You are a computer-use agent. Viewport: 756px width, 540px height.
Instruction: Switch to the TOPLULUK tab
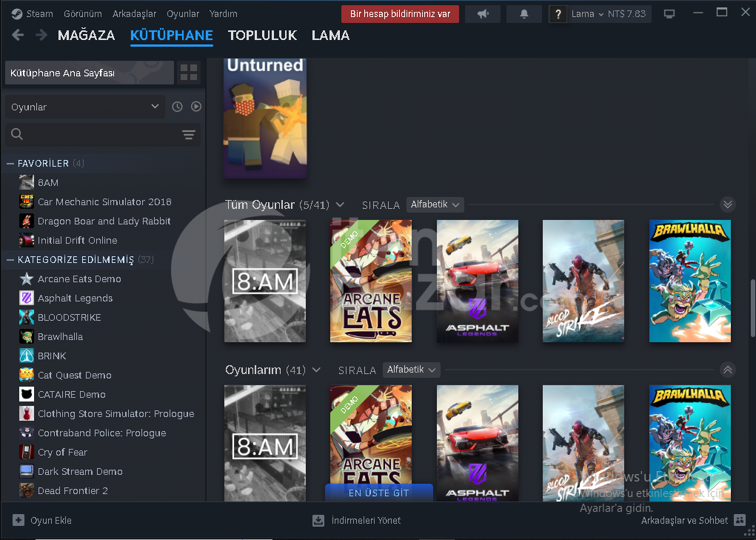[x=262, y=36]
